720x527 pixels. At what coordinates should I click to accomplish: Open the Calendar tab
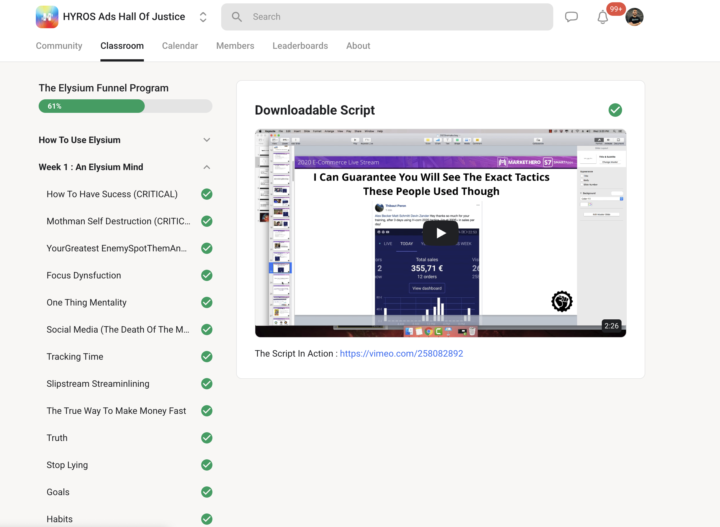point(180,46)
